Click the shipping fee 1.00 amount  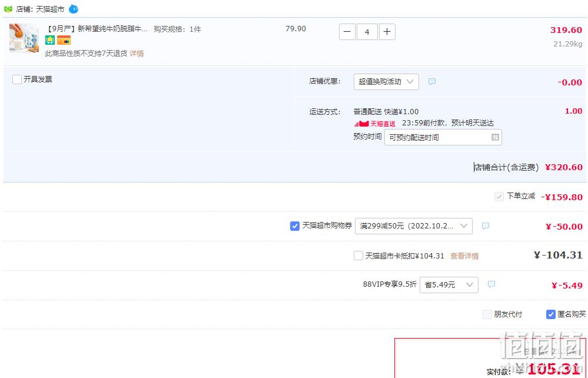click(x=573, y=111)
